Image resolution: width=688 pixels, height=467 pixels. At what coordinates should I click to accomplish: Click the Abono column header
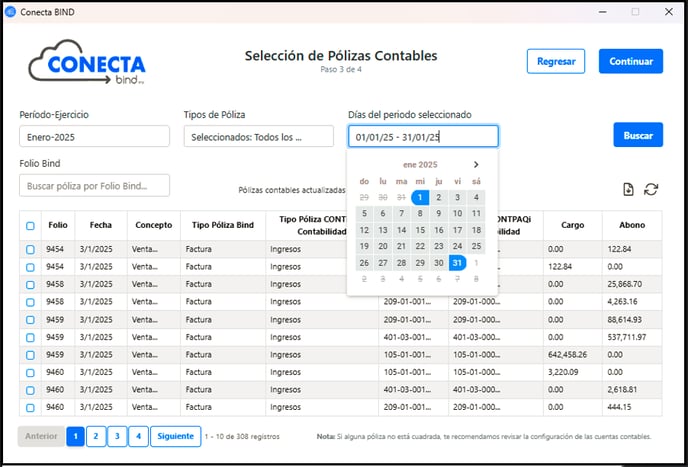632,225
